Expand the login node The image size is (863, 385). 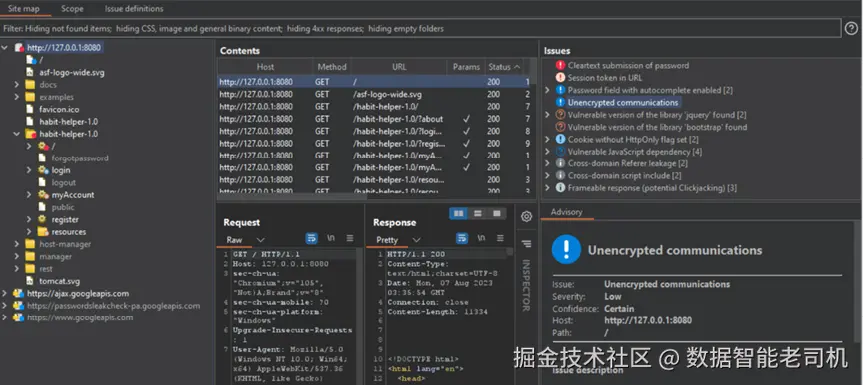tap(29, 170)
